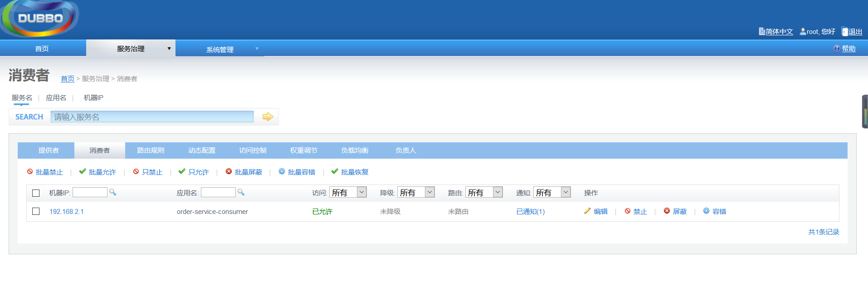Click the 批量恢复 link text
The image size is (868, 306).
[x=355, y=172]
